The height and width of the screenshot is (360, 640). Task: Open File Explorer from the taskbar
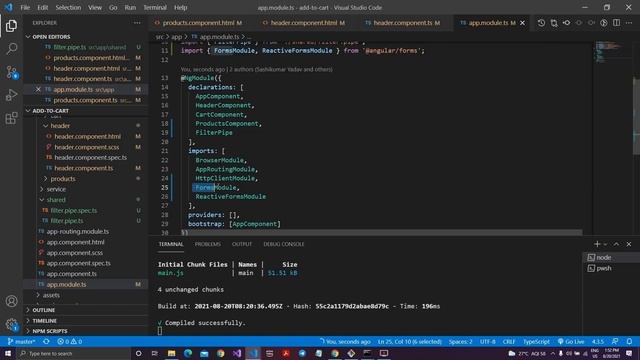click(171, 353)
